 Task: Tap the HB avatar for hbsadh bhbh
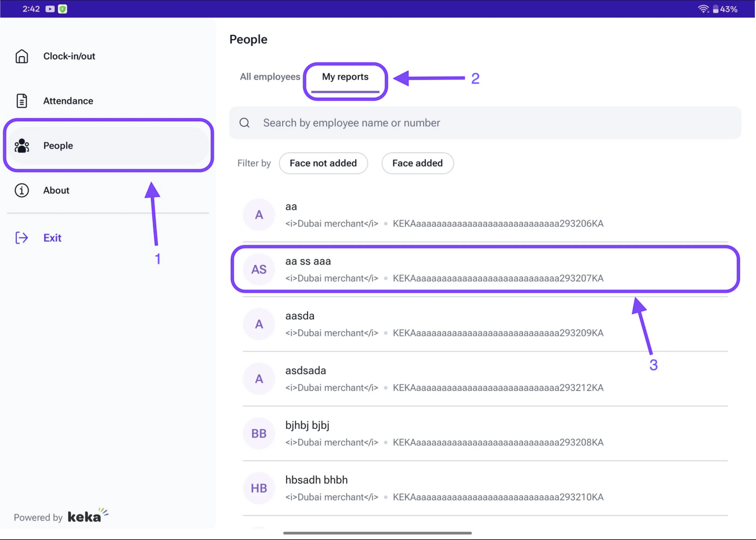pyautogui.click(x=259, y=488)
